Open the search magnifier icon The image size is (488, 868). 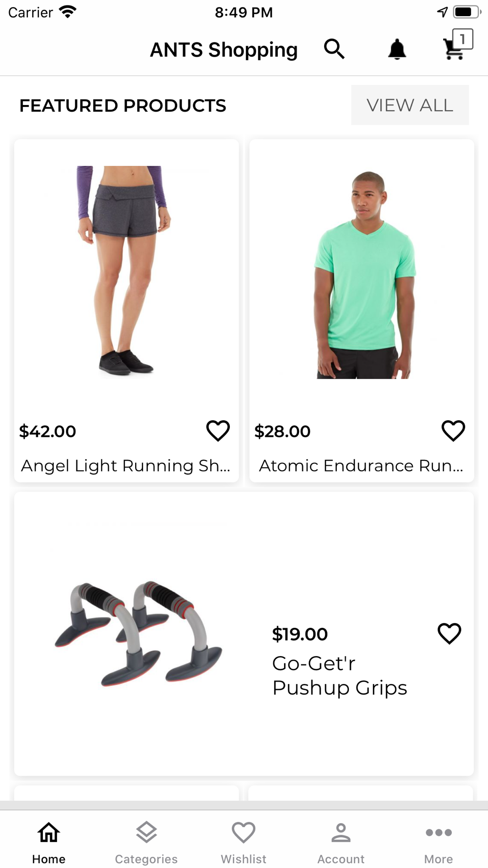pyautogui.click(x=334, y=49)
